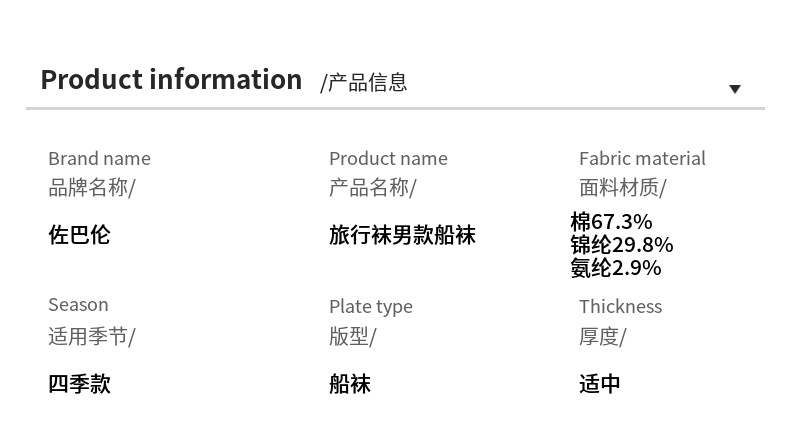Click season value 四季款
This screenshot has height=441, width=790.
(79, 383)
